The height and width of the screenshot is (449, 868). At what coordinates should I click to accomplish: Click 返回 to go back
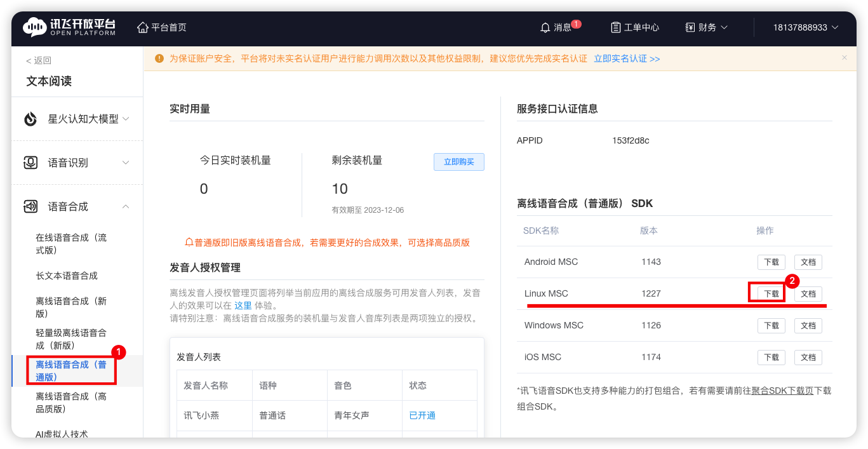tap(39, 60)
